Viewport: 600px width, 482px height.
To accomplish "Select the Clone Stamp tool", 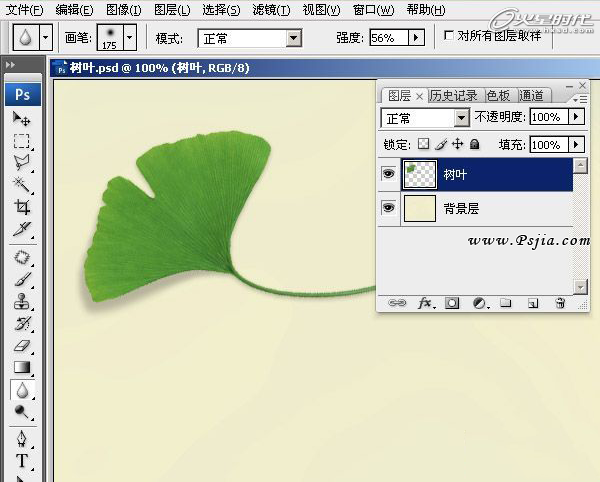I will (x=21, y=301).
